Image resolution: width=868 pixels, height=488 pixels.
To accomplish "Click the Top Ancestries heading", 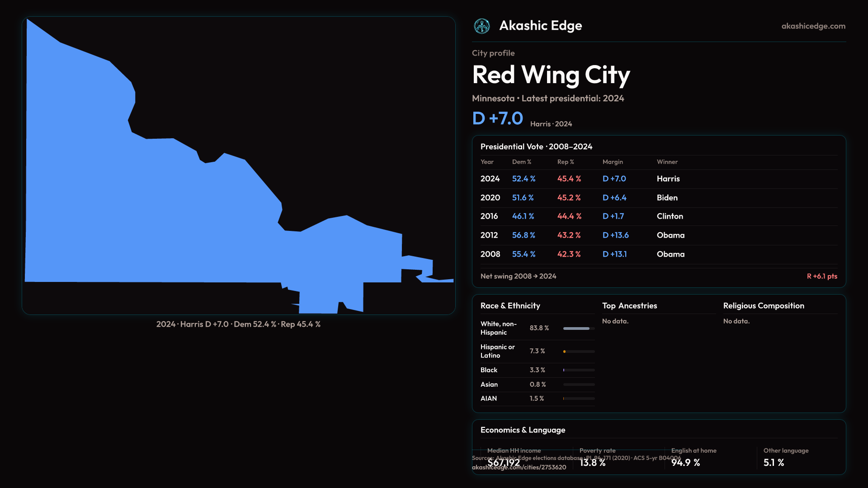I will tap(629, 306).
